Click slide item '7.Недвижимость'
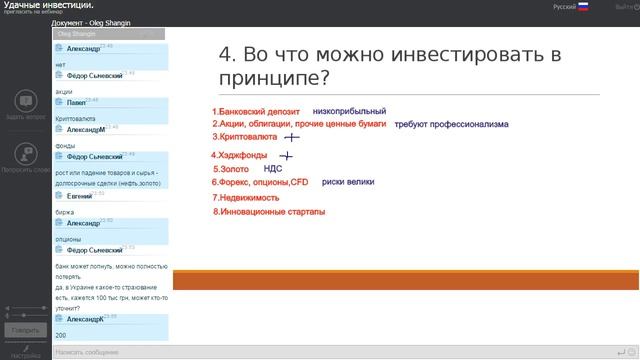Image resolution: width=640 pixels, height=360 pixels. tap(246, 198)
